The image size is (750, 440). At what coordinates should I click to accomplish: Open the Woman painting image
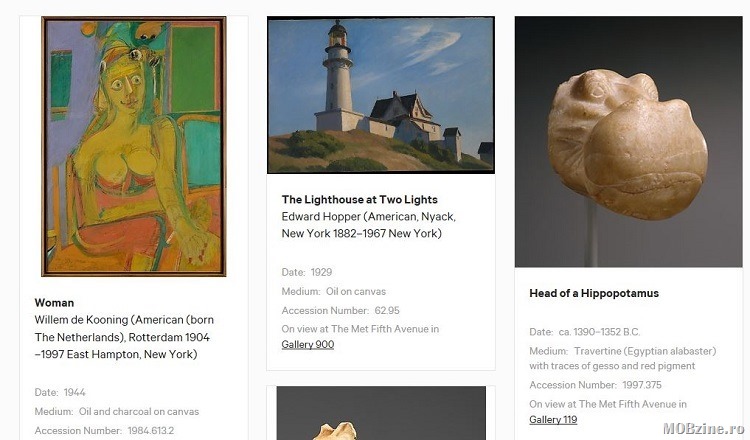(x=133, y=146)
